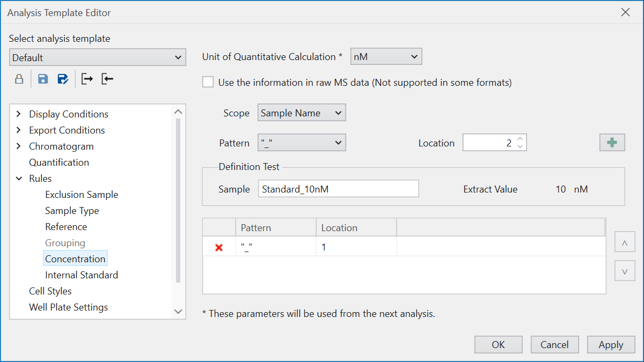Select Quantification in the tree
The height and width of the screenshot is (362, 644).
pos(59,162)
